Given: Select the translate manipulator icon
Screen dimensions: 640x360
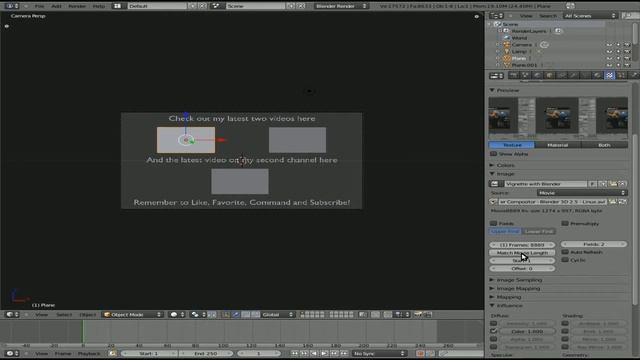Looking at the screenshot, I should point(236,315).
